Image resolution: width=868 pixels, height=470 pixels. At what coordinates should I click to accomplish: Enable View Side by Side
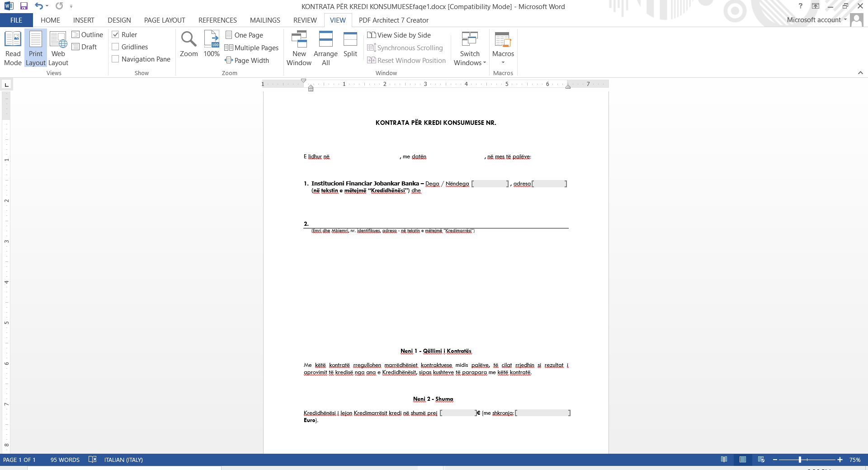(x=399, y=35)
